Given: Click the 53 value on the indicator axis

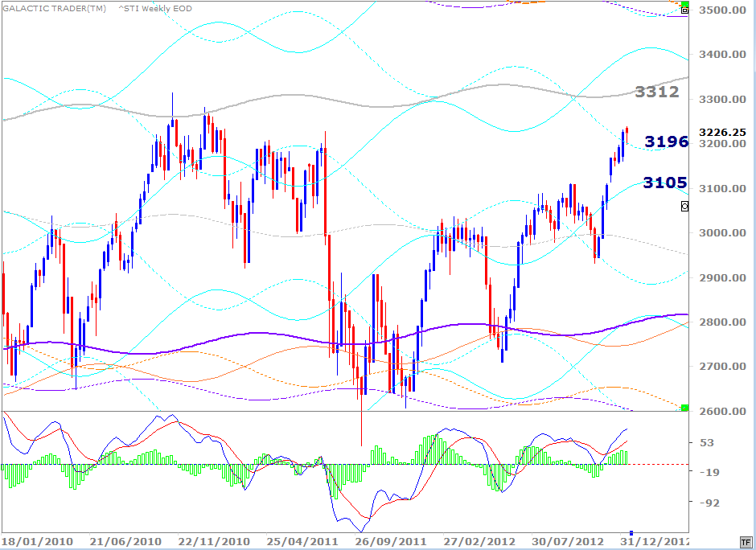Looking at the screenshot, I should pos(706,442).
